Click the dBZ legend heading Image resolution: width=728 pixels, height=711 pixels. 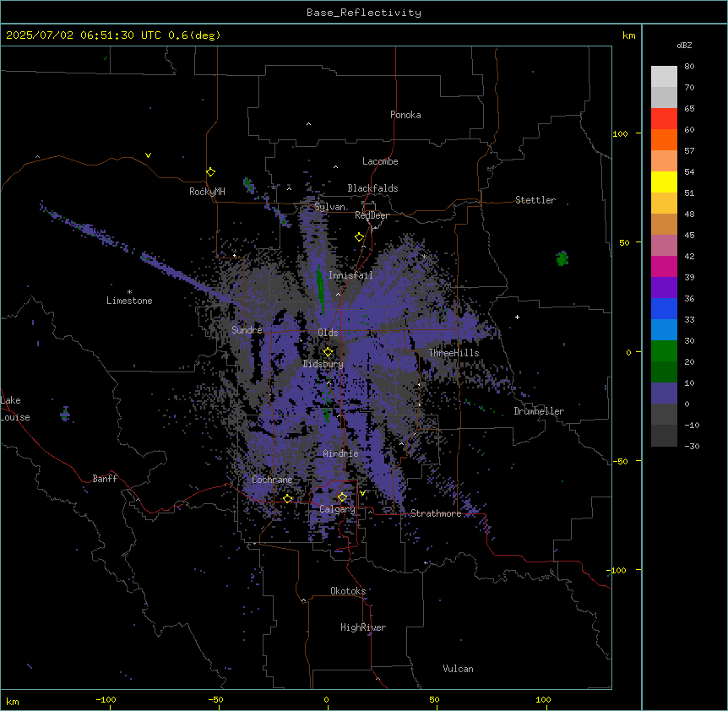point(684,45)
